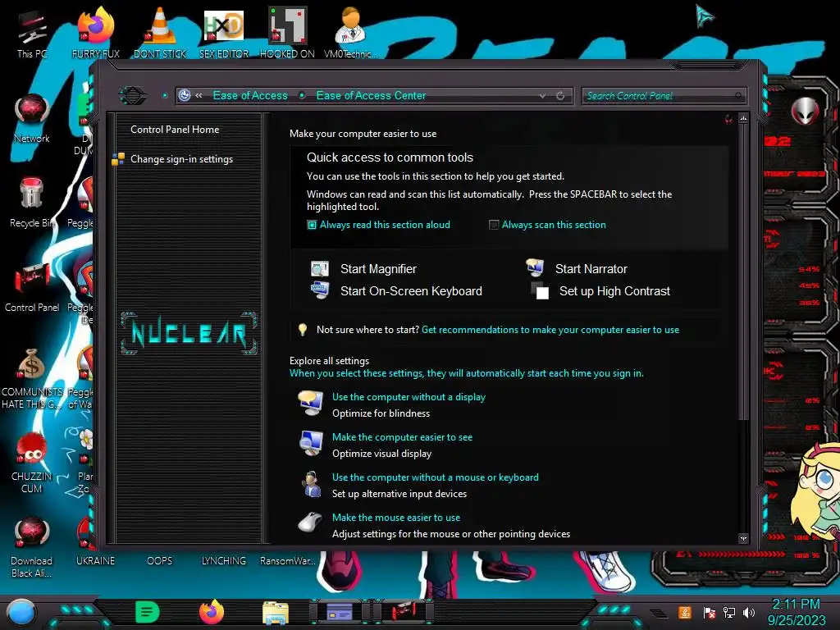Open Control Panel Home link

(175, 129)
